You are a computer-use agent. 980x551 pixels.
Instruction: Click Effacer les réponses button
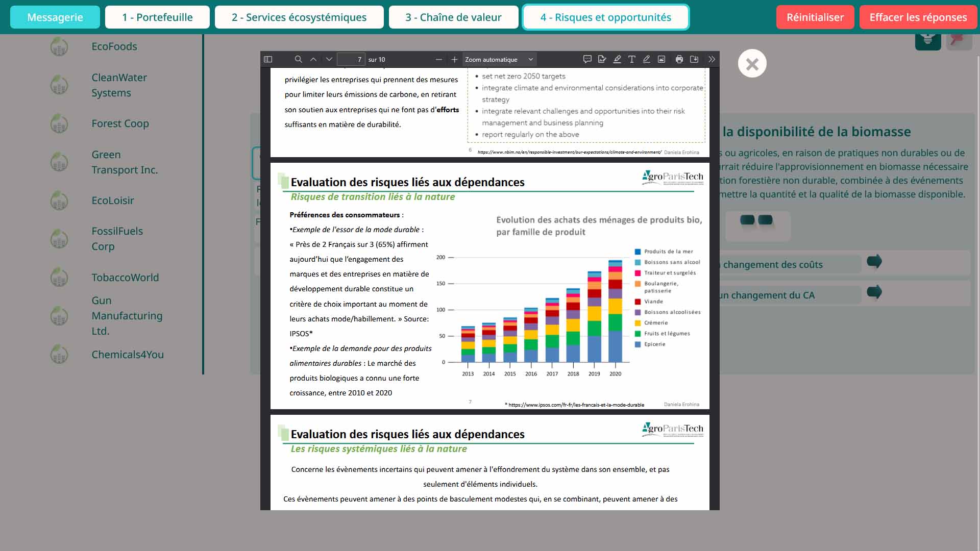pyautogui.click(x=918, y=17)
